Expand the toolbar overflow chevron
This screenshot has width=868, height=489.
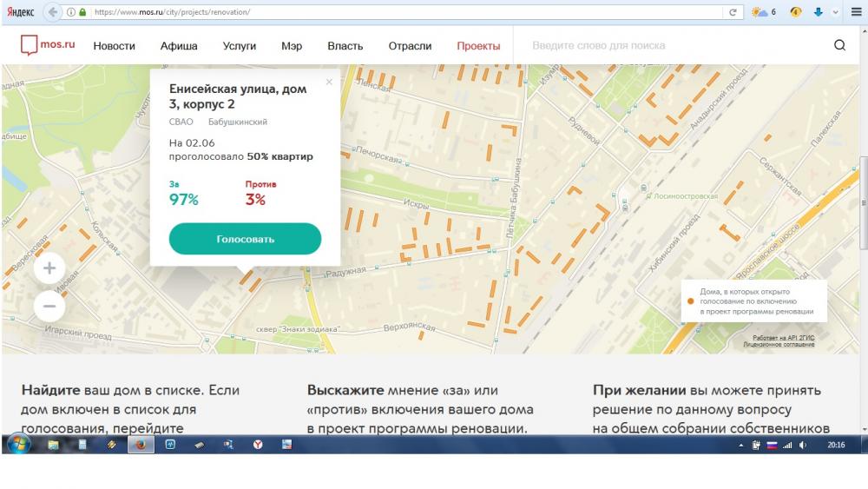click(x=836, y=13)
